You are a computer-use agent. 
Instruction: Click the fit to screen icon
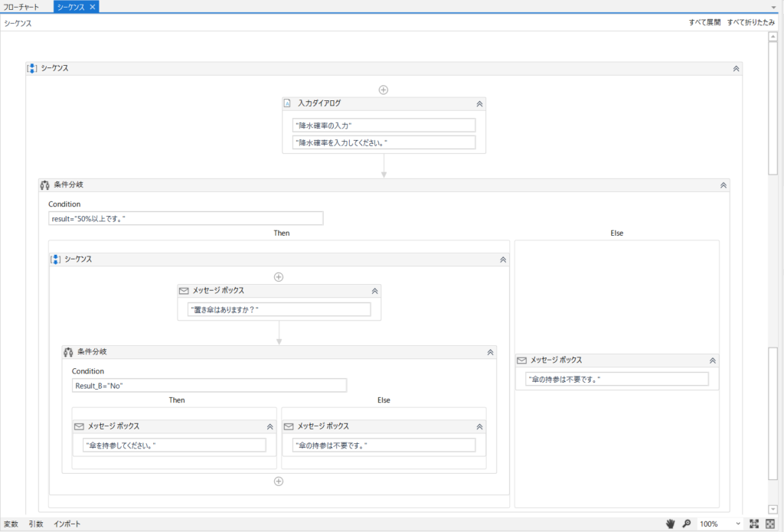point(754,524)
